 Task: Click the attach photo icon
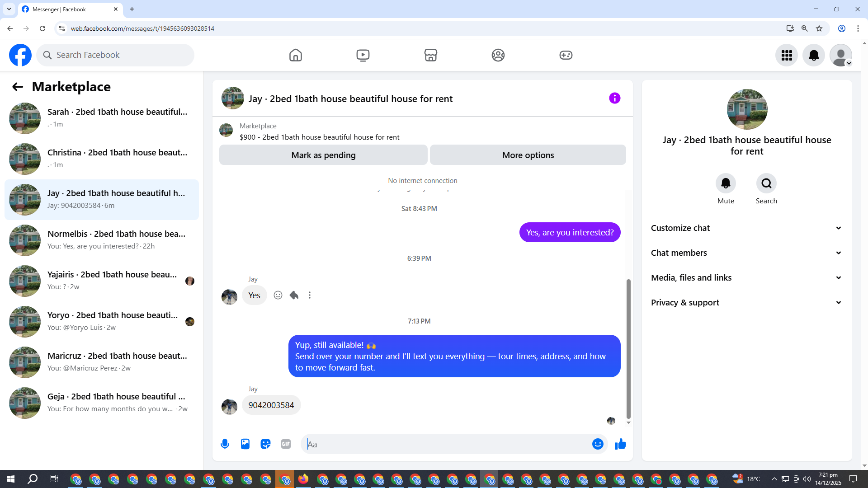tap(245, 444)
